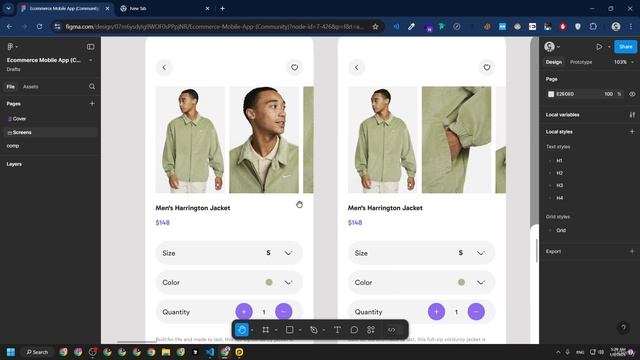Toggle page background visibility eye icon
640x360 pixels.
[632, 94]
